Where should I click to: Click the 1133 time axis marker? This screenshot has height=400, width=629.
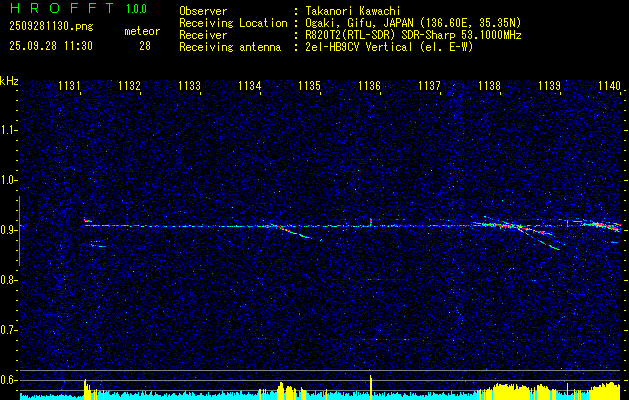[x=189, y=85]
